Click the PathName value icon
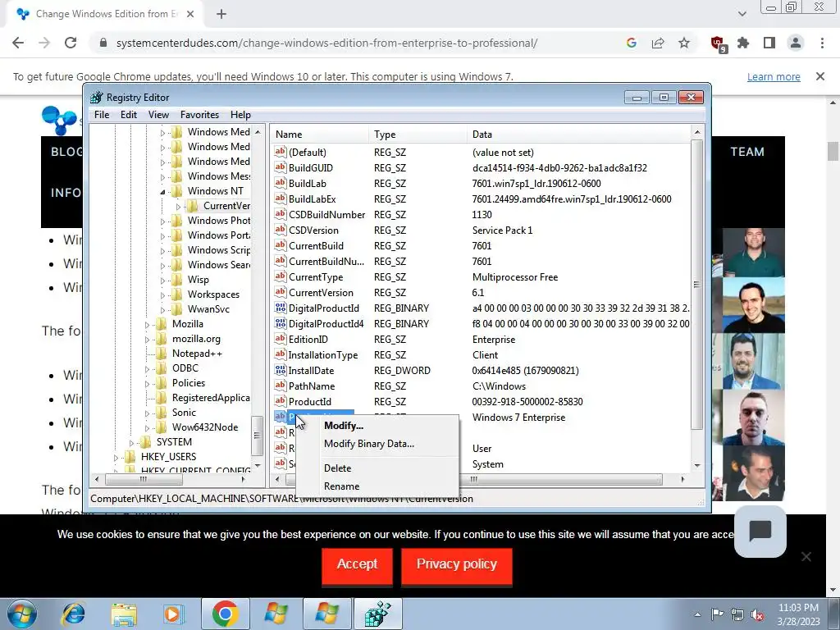This screenshot has height=630, width=840. (281, 386)
